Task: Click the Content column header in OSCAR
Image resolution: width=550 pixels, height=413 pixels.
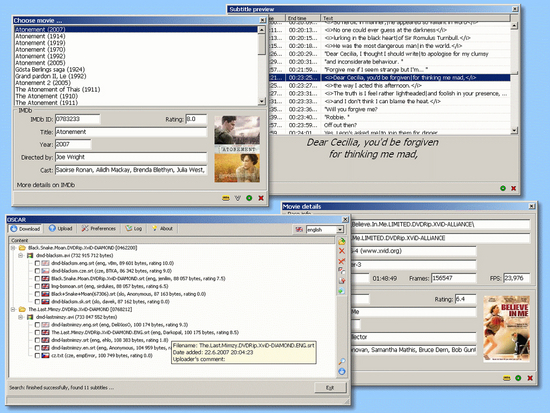Action: pos(172,240)
